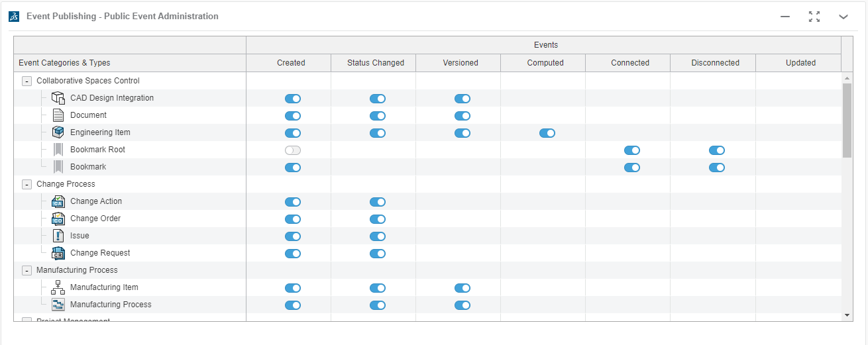Toggle Versioned event for Document
Screen dimensions: 868x345
tap(462, 116)
